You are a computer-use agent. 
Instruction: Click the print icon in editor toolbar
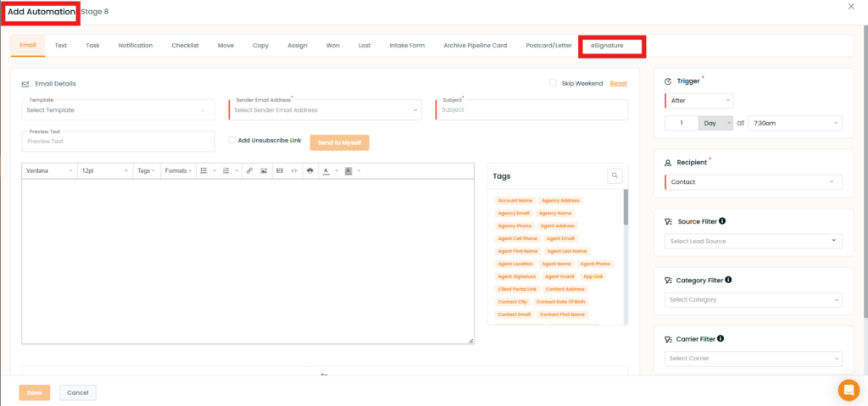point(309,170)
